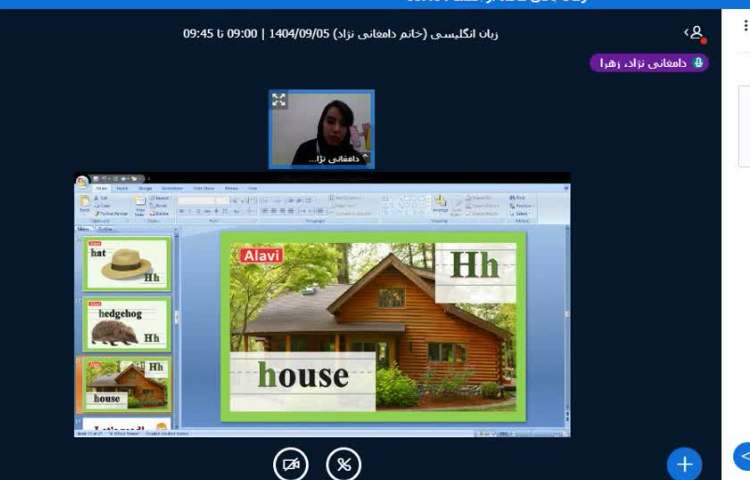The image size is (750, 480).
Task: Click the Hh text box on the slide
Action: 475,273
